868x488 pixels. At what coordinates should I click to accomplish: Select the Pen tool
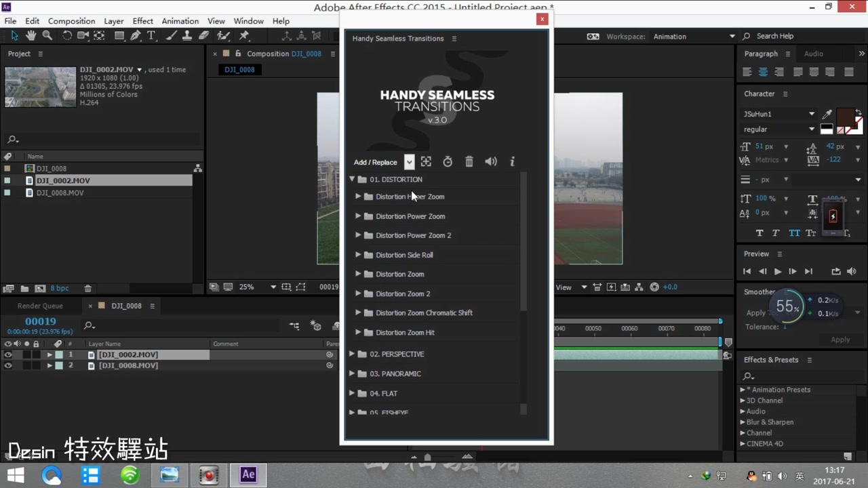(x=136, y=35)
